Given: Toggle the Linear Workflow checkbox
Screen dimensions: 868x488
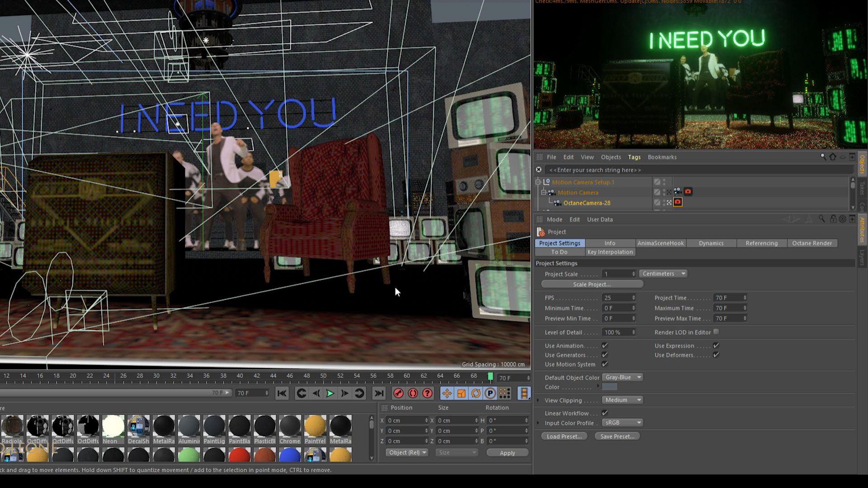Looking at the screenshot, I should coord(605,413).
